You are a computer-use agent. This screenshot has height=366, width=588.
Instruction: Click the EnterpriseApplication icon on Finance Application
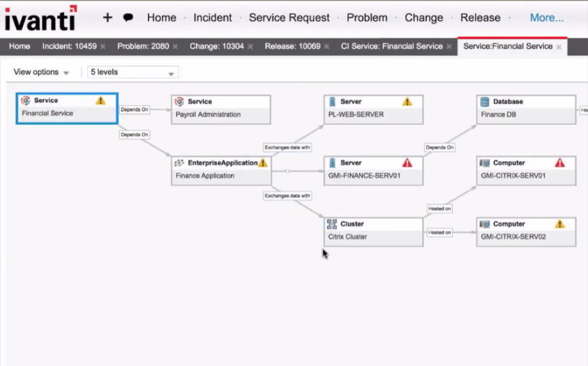179,163
